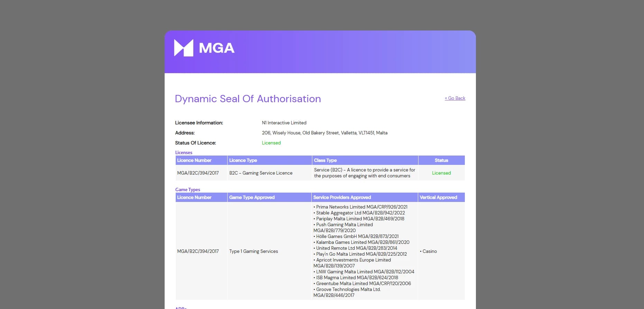644x309 pixels.
Task: Click green Licensed beside Status Of Licence
Action: point(271,143)
